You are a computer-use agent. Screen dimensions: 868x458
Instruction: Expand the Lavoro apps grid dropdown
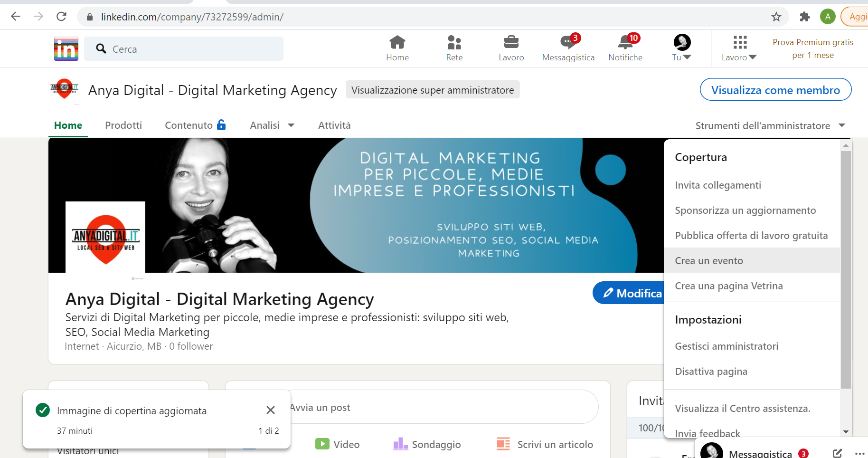(x=739, y=48)
